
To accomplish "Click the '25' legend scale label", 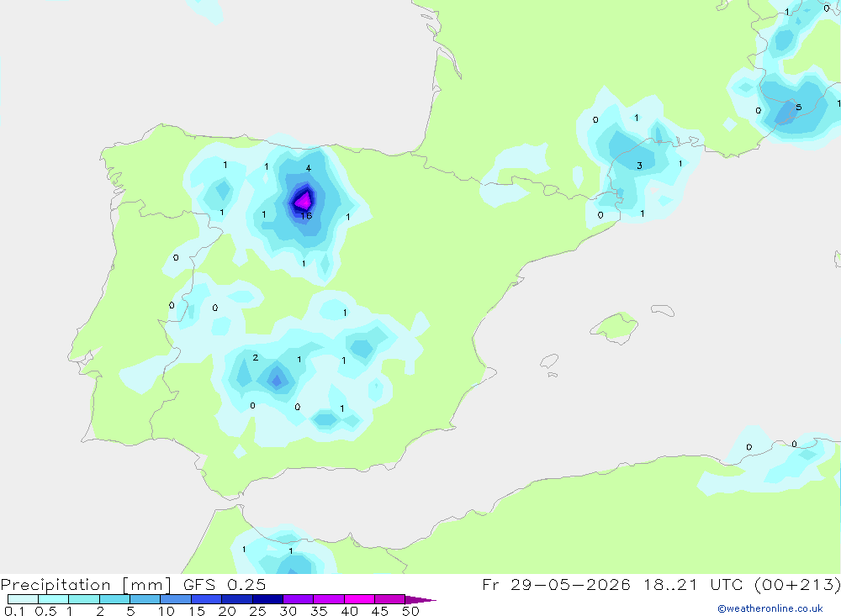I will pyautogui.click(x=258, y=611).
